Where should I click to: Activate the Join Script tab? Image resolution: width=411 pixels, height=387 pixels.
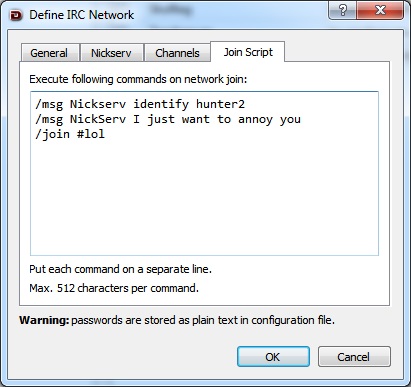click(x=248, y=52)
